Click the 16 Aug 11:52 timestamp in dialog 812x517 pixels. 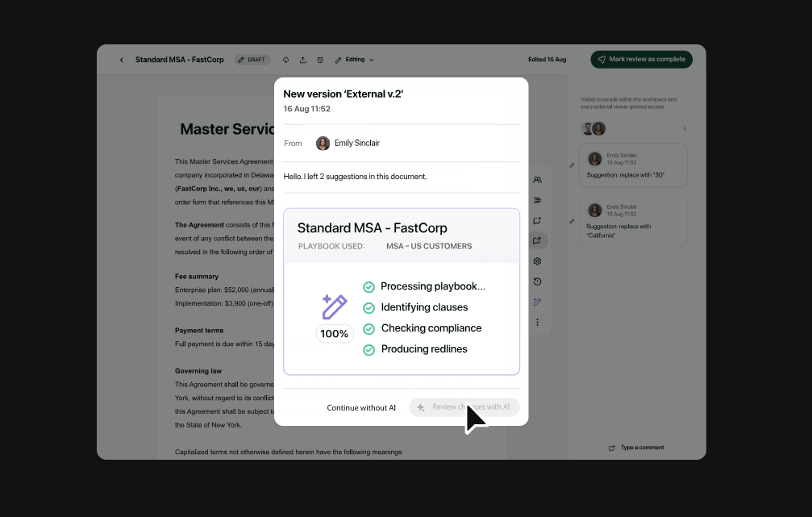[x=306, y=109]
